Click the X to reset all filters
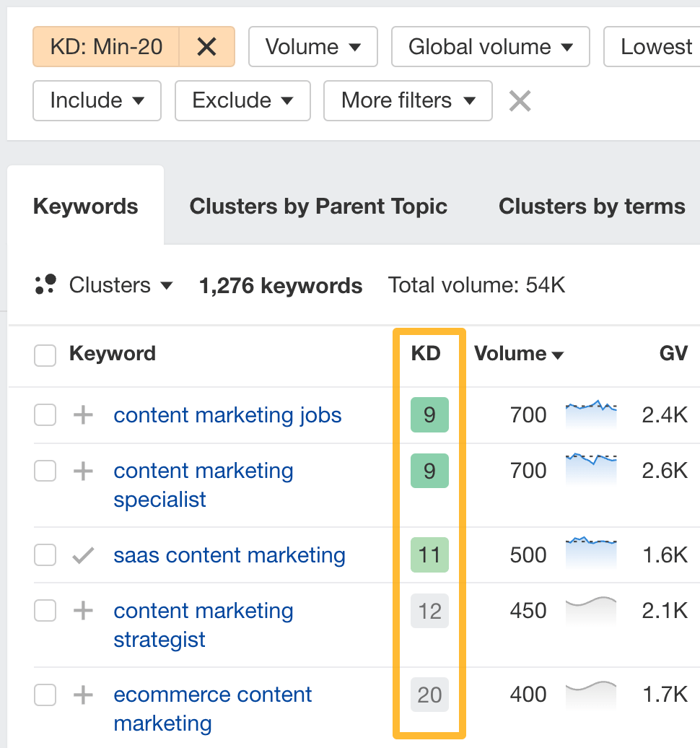This screenshot has height=748, width=700. tap(519, 100)
